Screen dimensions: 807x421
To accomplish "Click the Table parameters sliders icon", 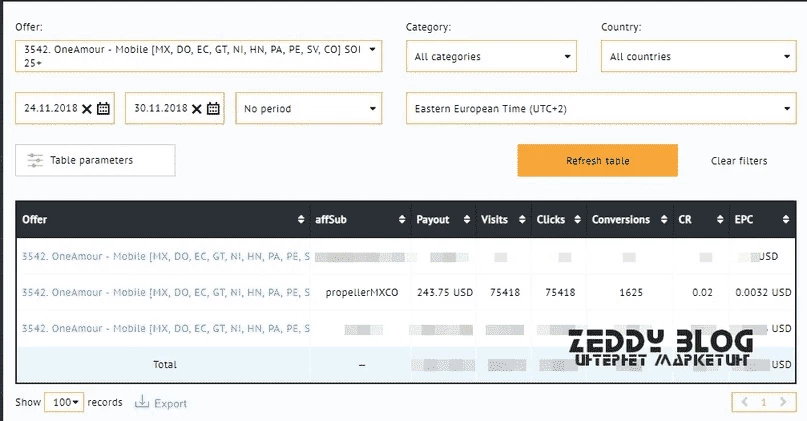I will click(35, 160).
